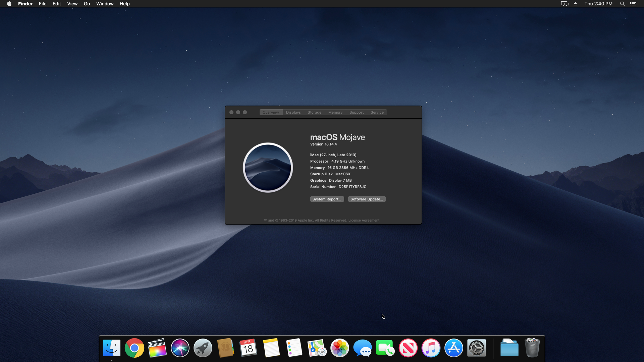The width and height of the screenshot is (644, 362).
Task: Open the Contacts app
Action: (x=225, y=348)
